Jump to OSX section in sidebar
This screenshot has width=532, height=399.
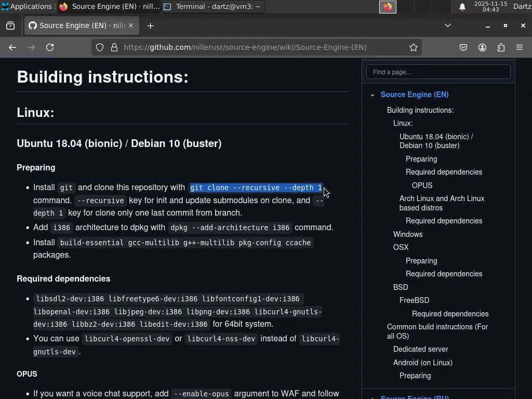pyautogui.click(x=401, y=247)
